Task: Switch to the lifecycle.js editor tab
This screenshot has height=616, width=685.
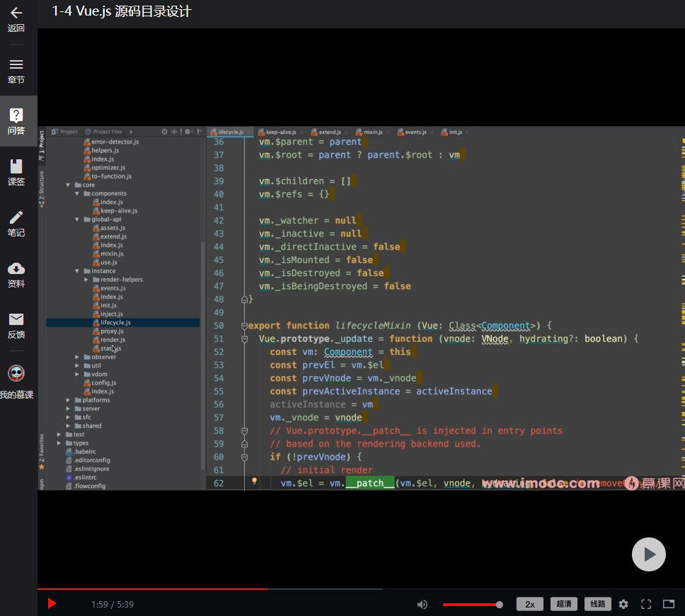Action: [230, 132]
